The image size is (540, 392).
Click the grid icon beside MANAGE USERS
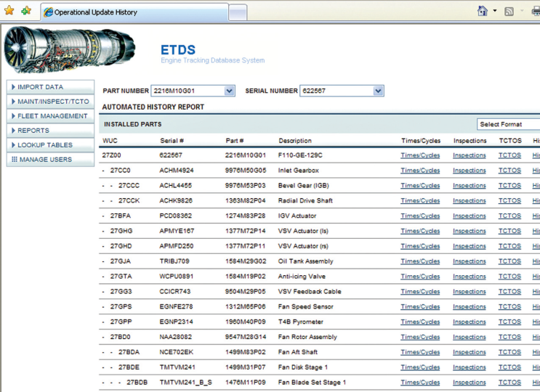pyautogui.click(x=14, y=159)
